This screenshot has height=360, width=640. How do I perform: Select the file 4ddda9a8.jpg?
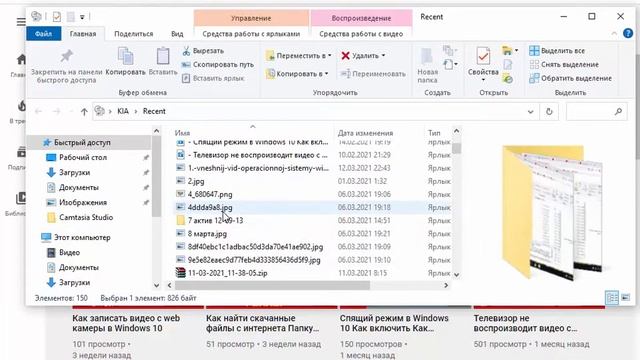(x=210, y=207)
